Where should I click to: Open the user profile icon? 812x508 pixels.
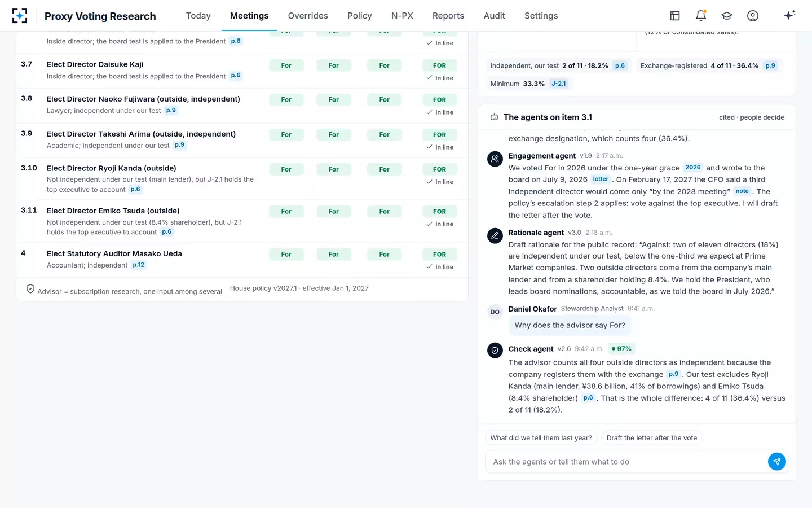coord(753,16)
